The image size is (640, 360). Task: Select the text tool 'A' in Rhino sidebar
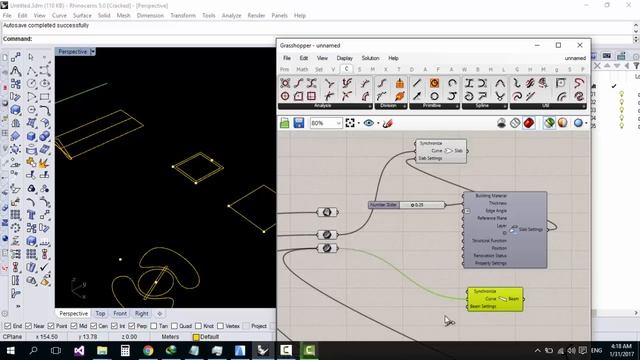click(16, 71)
